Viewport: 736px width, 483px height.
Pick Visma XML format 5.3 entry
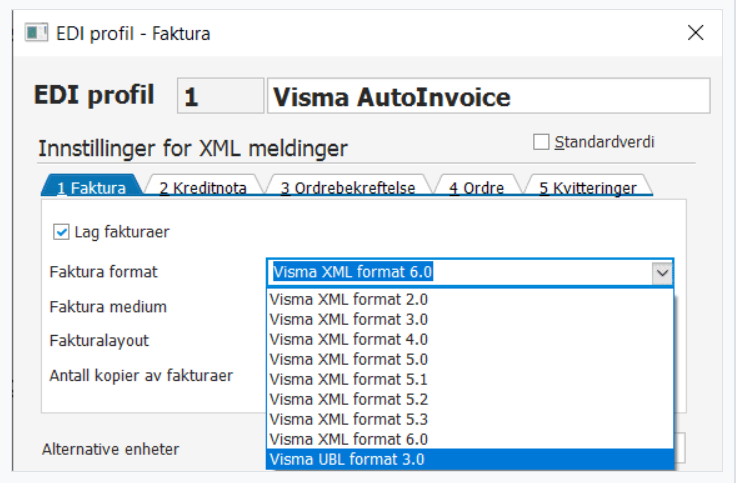[x=349, y=419]
